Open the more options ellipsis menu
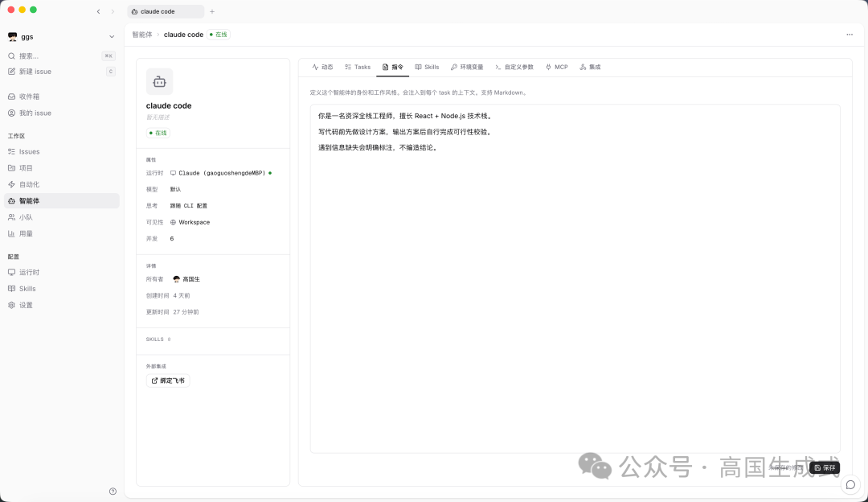The height and width of the screenshot is (502, 868). (850, 35)
